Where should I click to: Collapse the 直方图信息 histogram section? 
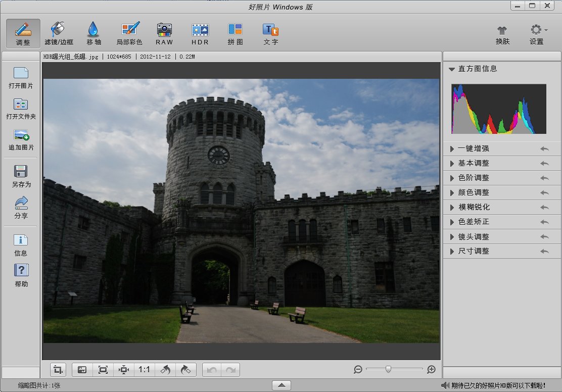coord(452,69)
